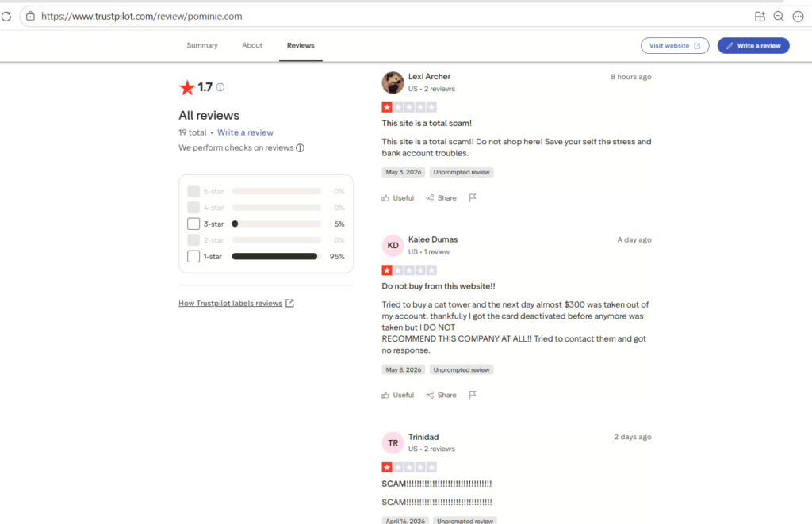Switch to the About tab
The image size is (812, 524).
tap(252, 45)
